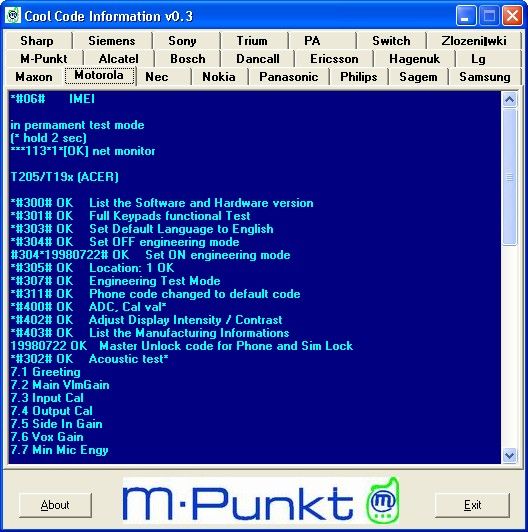Select the Lg tab
The image size is (528, 532).
(x=478, y=59)
